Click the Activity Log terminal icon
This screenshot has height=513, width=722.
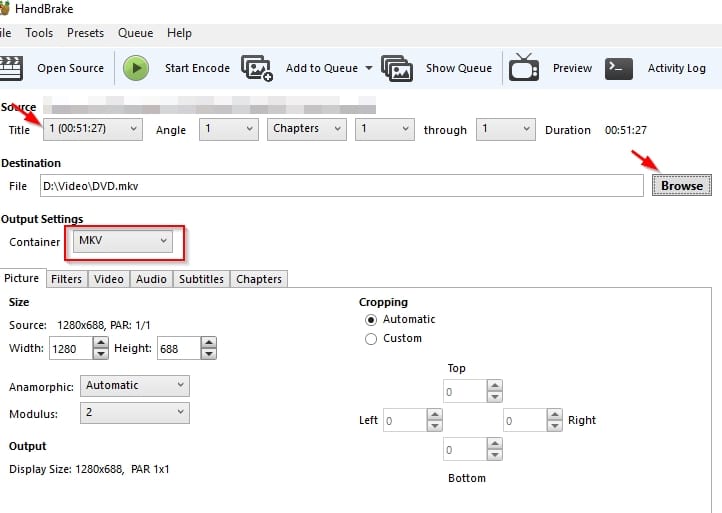(618, 69)
